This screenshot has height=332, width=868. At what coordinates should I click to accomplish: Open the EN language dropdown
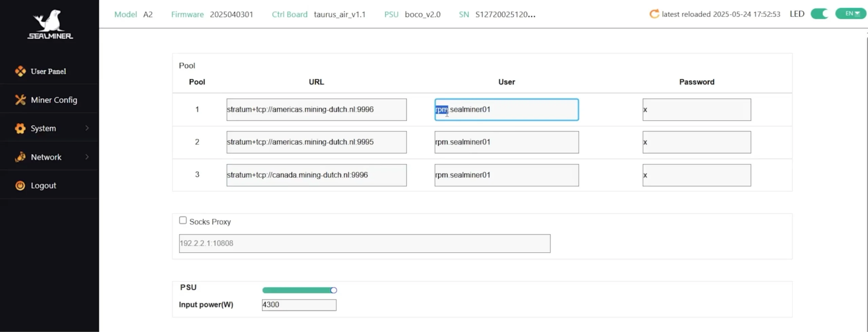point(850,13)
